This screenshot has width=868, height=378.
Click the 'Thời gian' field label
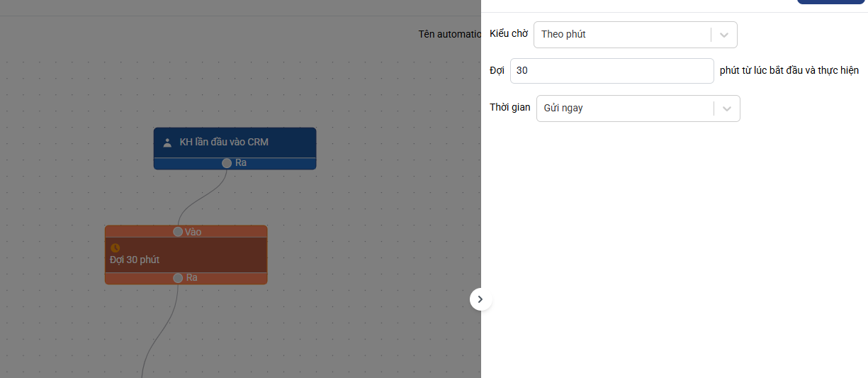(x=509, y=107)
